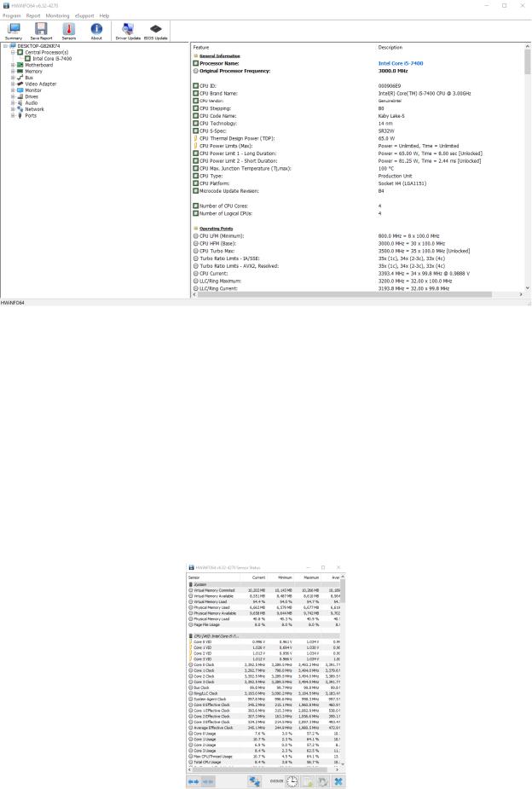532x789 pixels.
Task: Click the Description column header
Action: coord(390,47)
